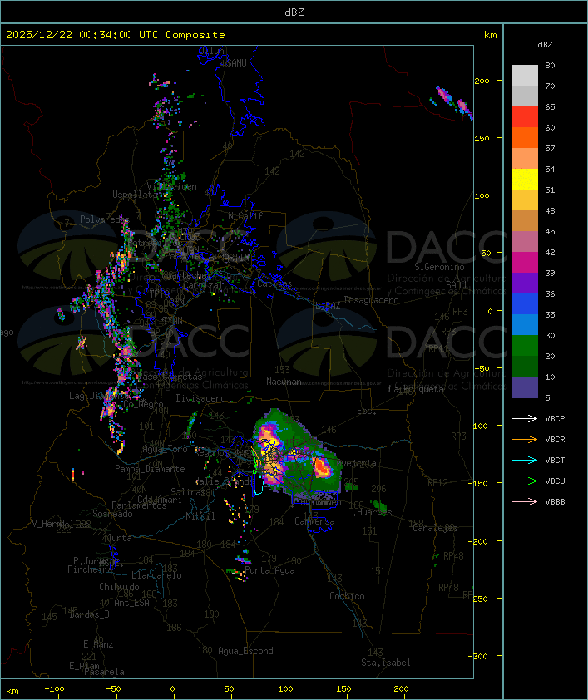Click the VBBB legend label
Viewport: 588px width, 700px height.
tap(555, 501)
